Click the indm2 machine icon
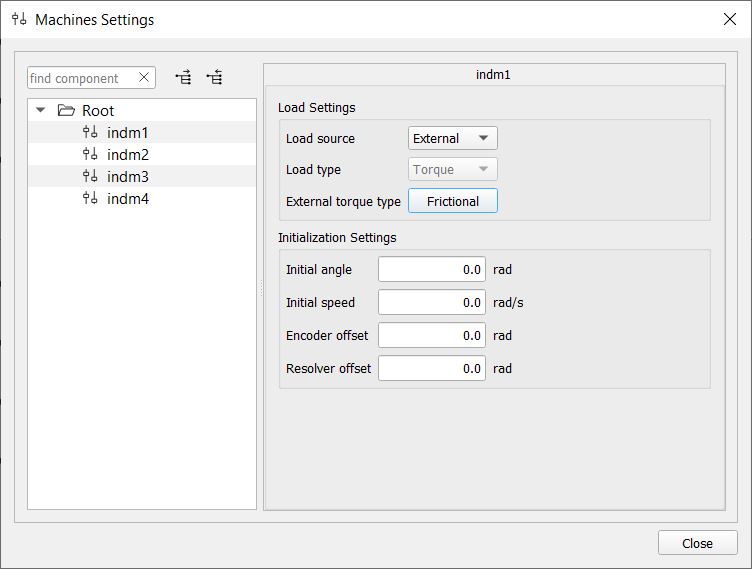 coord(90,155)
